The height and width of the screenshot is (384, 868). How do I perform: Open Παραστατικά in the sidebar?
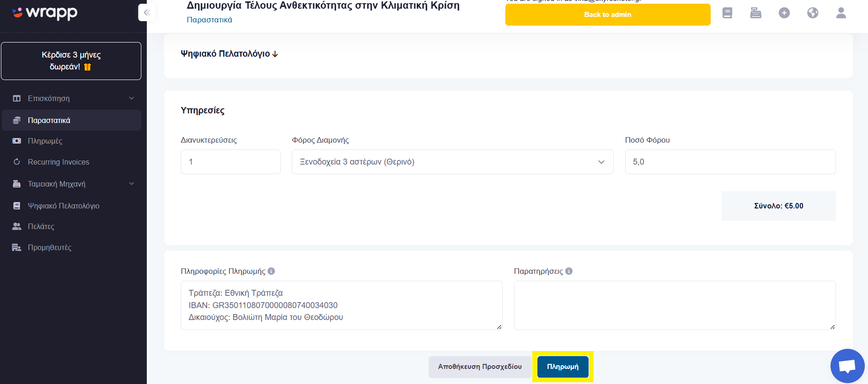point(71,120)
